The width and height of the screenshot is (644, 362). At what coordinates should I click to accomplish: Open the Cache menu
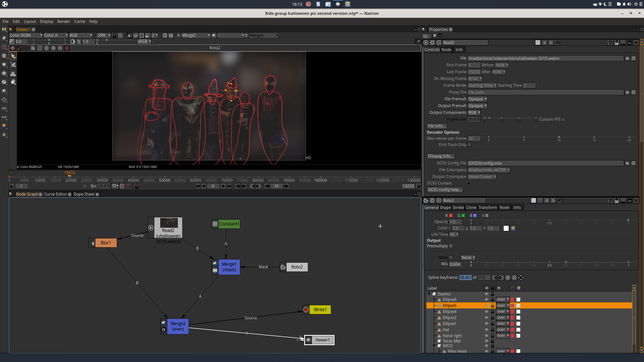79,21
